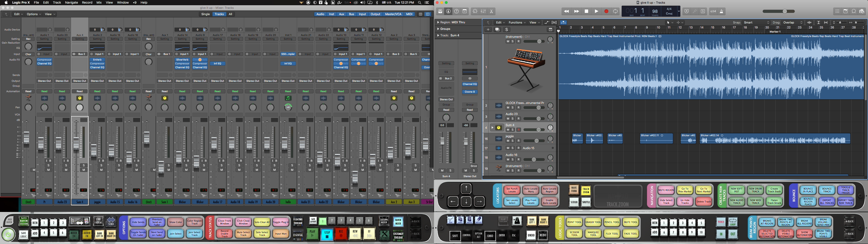
Task: Open the Options dropdown in Mixer
Action: (34, 14)
